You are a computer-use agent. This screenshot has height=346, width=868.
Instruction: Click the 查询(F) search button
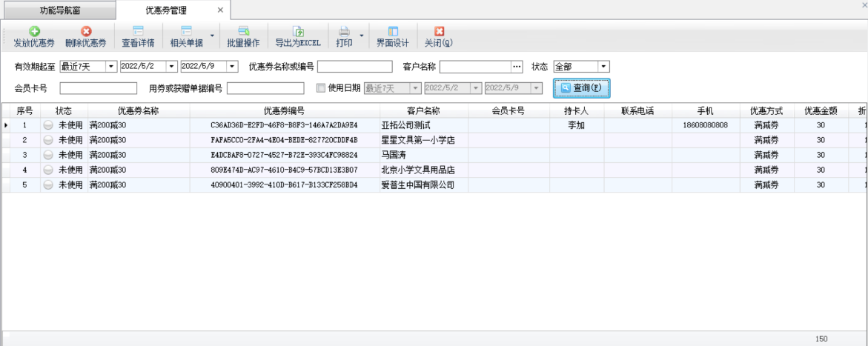[581, 88]
